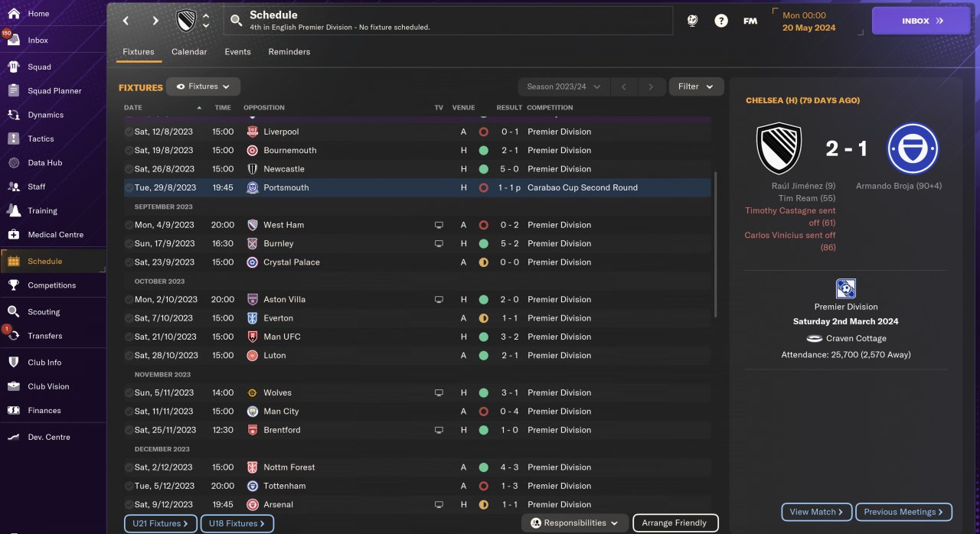Open the Finances sidebar section
This screenshot has width=980, height=534.
click(44, 411)
